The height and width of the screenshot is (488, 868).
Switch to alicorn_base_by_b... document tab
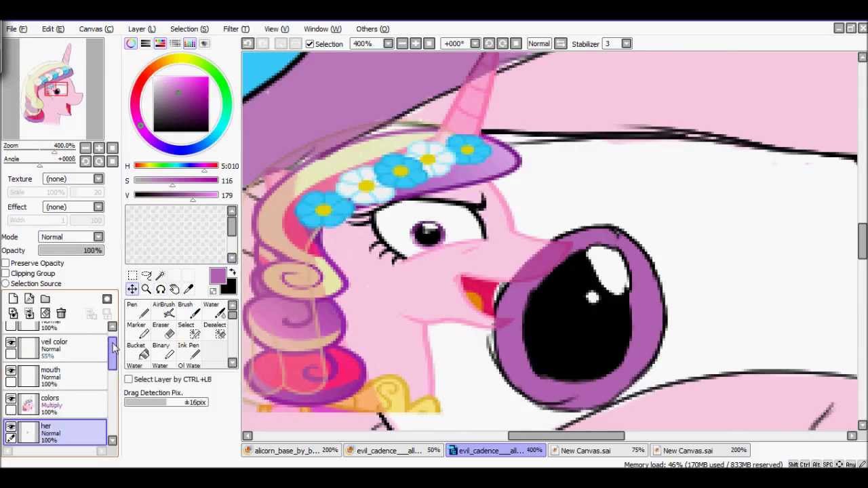pyautogui.click(x=292, y=450)
